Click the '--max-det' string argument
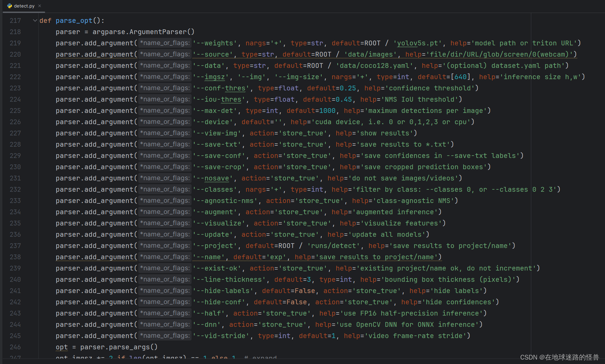The image size is (605, 364). 215,111
